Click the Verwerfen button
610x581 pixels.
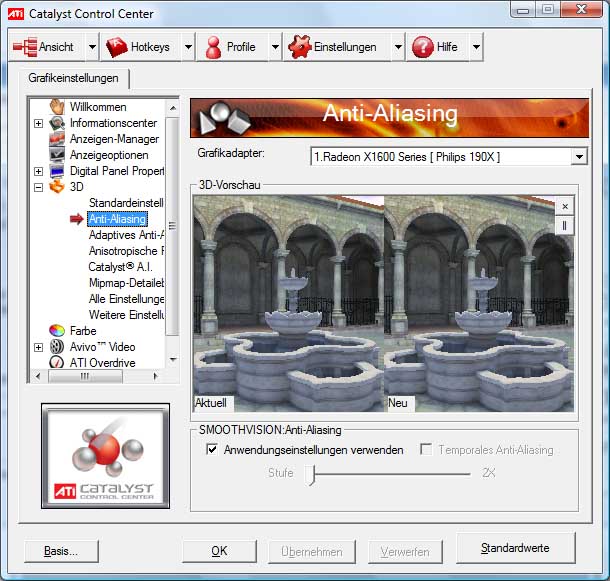pyautogui.click(x=405, y=552)
